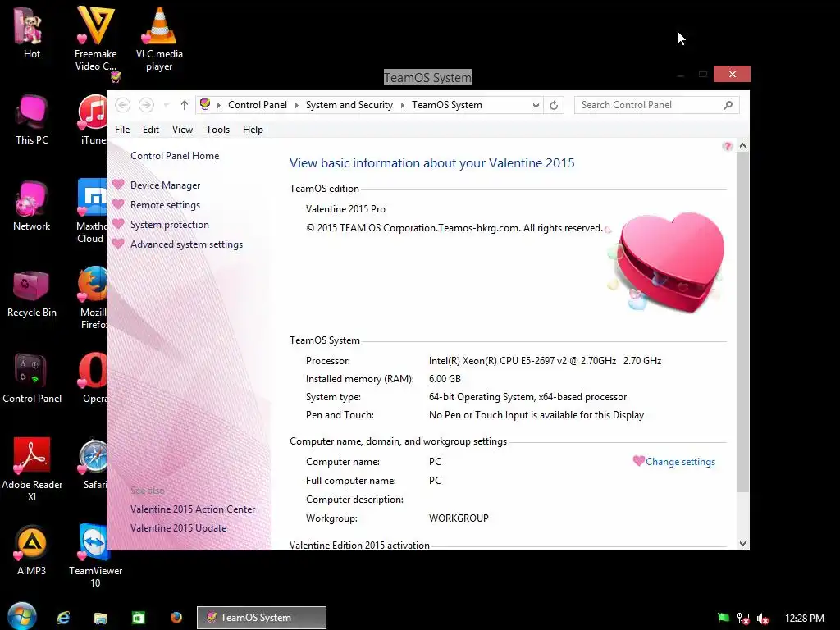Screen dimensions: 840x630
Task: Select the Safari desktop icon
Action: (x=94, y=464)
